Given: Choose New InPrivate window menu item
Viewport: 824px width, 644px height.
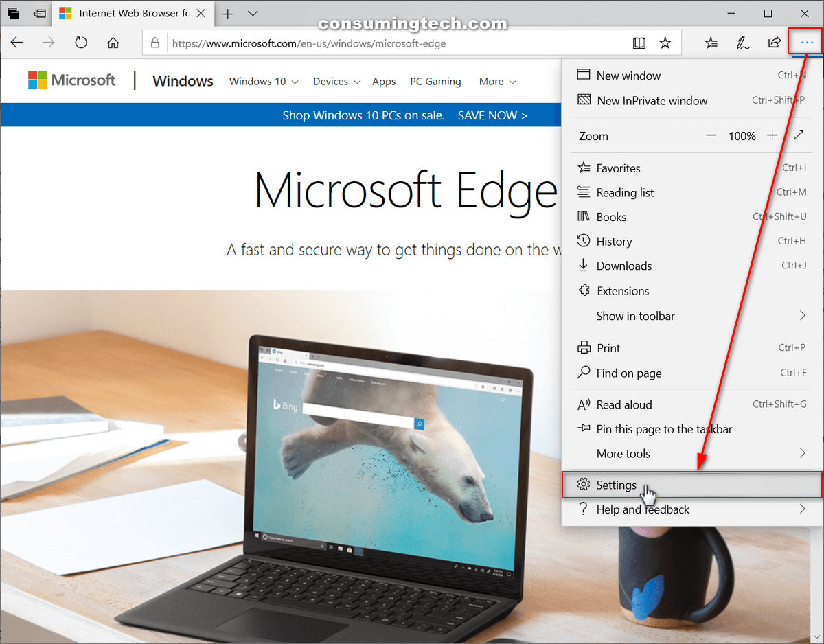Looking at the screenshot, I should click(652, 100).
